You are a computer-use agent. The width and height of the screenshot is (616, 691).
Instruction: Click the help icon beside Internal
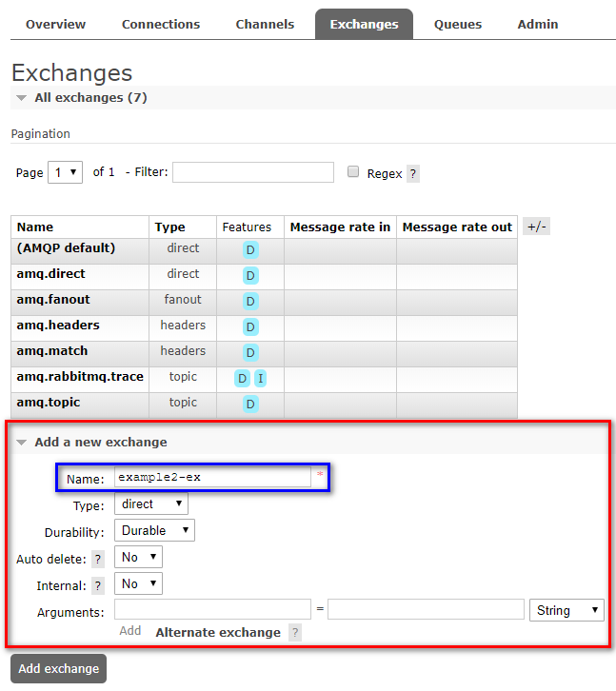tap(98, 586)
